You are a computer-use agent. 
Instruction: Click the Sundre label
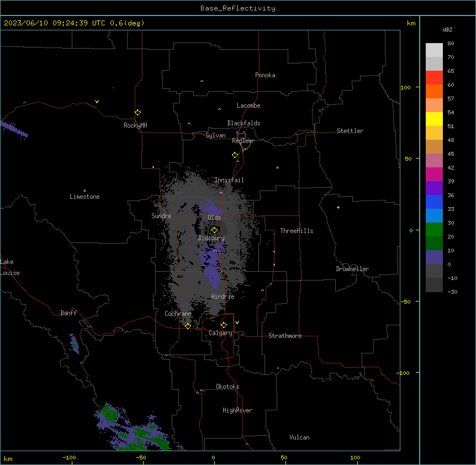pyautogui.click(x=161, y=216)
